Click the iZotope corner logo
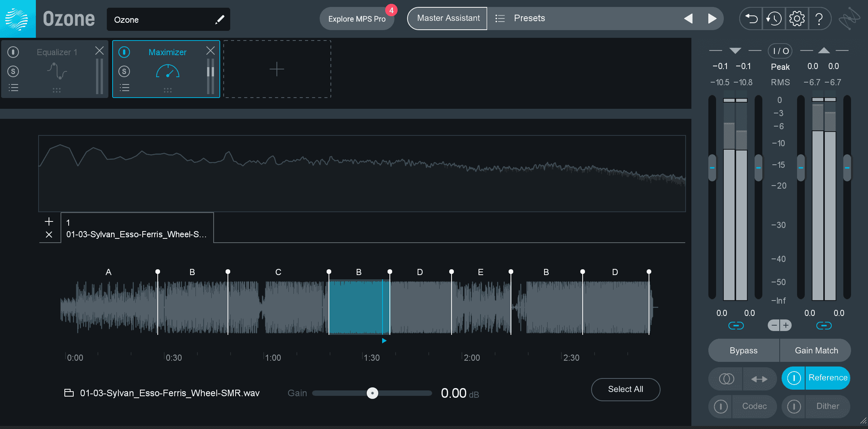The height and width of the screenshot is (429, 868). click(849, 18)
